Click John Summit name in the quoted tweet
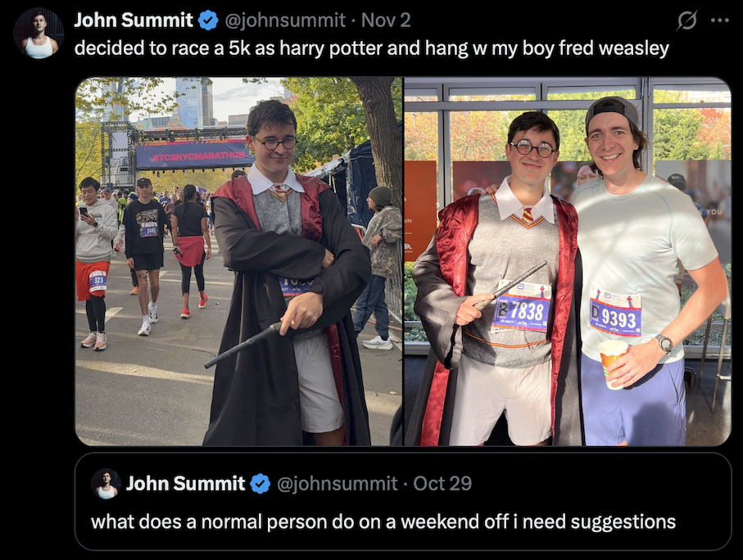Image resolution: width=743 pixels, height=560 pixels. pyautogui.click(x=185, y=484)
